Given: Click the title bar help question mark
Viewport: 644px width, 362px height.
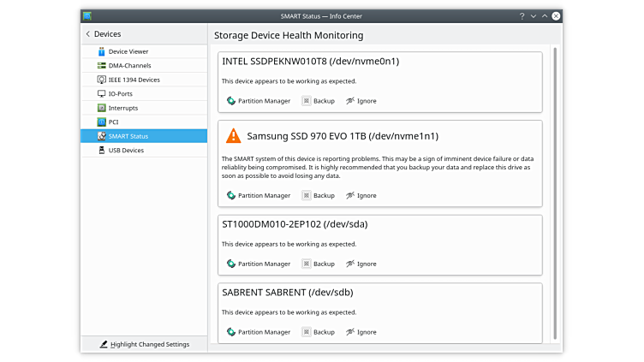Looking at the screenshot, I should point(522,15).
